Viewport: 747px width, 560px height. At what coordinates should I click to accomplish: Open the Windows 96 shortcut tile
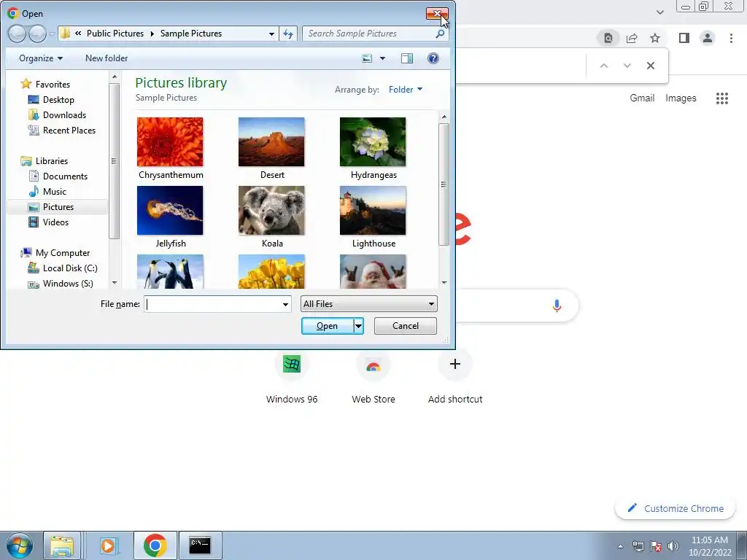292,378
